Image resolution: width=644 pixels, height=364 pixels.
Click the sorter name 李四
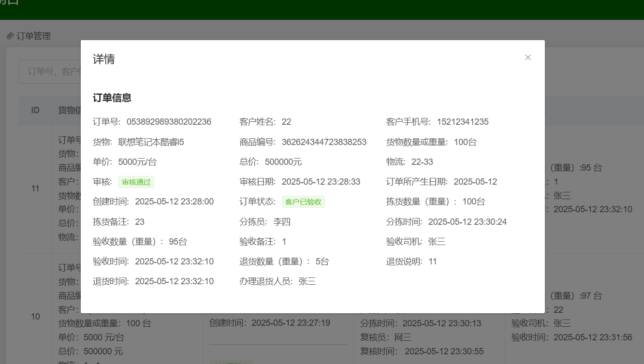(x=282, y=222)
